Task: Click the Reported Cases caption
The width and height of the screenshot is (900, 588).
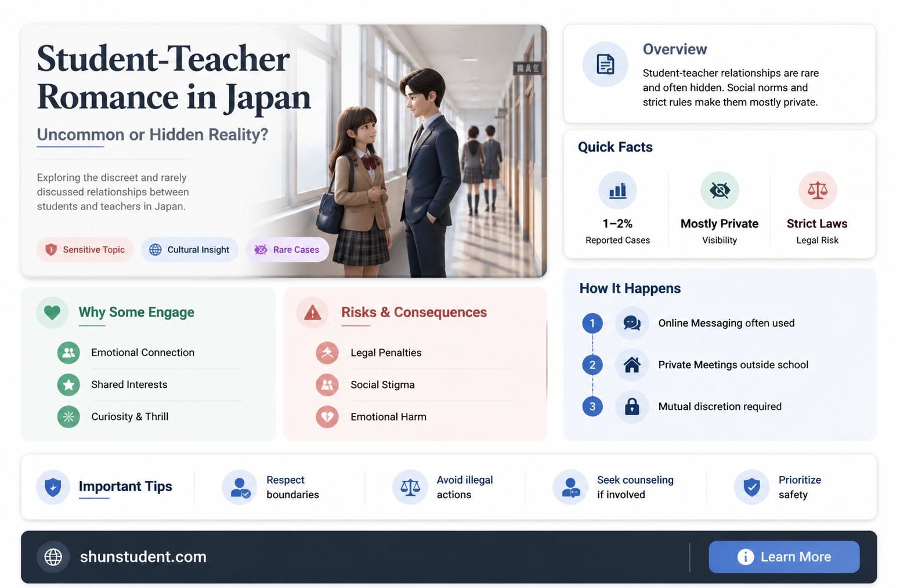Action: coord(617,240)
